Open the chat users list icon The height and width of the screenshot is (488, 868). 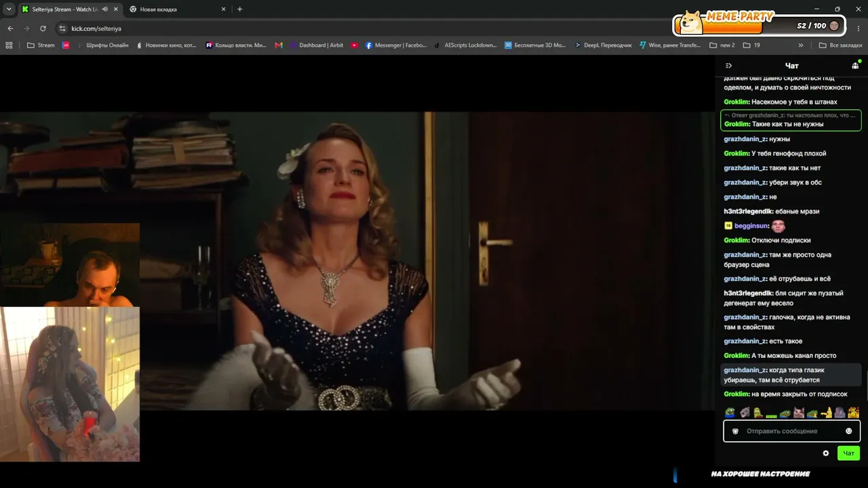click(855, 66)
